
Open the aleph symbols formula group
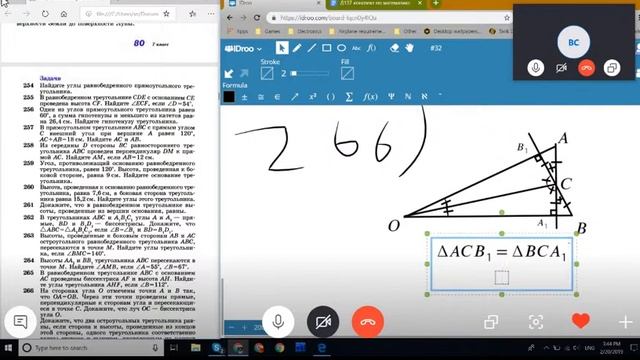pyautogui.click(x=424, y=97)
